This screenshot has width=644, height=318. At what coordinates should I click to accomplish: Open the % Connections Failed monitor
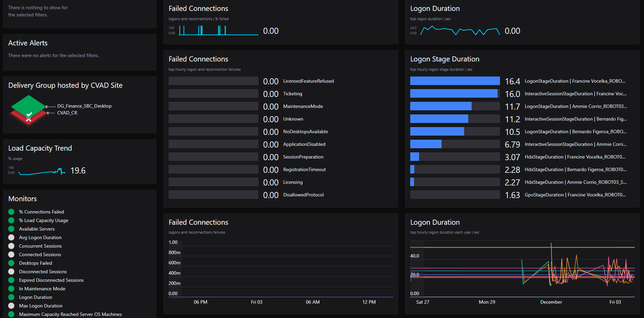click(41, 212)
